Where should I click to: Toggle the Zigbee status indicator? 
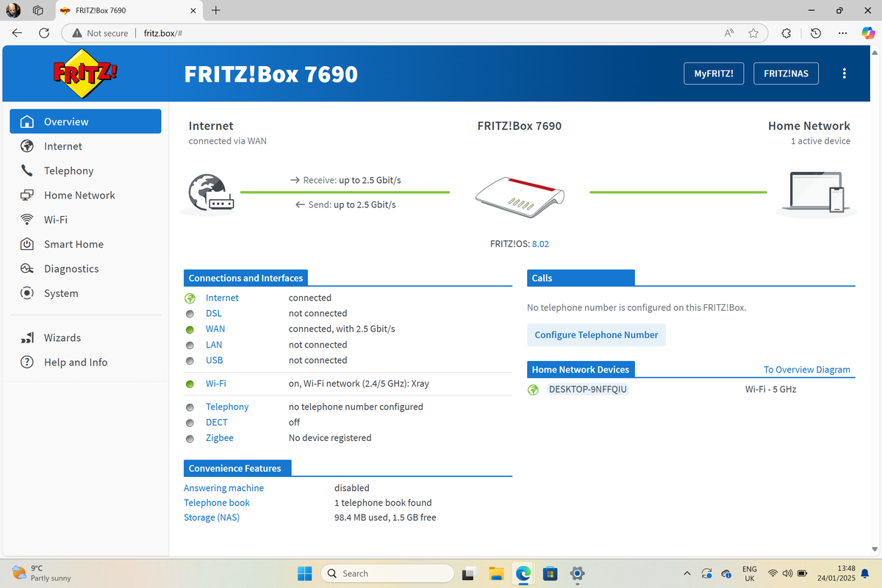click(190, 438)
